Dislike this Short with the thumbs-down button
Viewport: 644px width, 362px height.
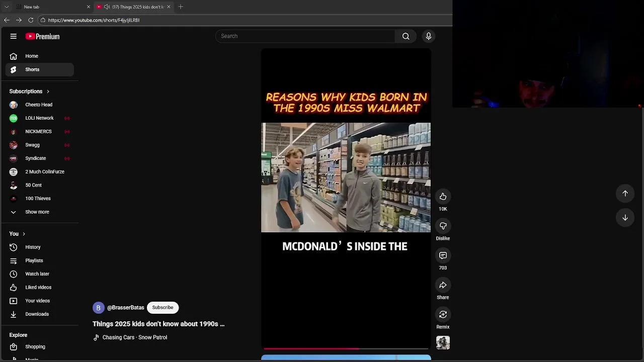click(x=443, y=226)
